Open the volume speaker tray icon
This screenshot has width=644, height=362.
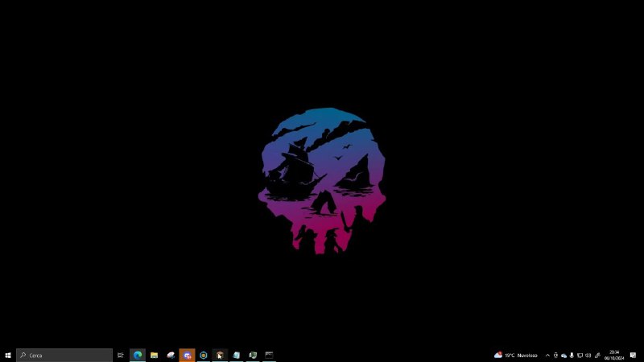tap(588, 356)
